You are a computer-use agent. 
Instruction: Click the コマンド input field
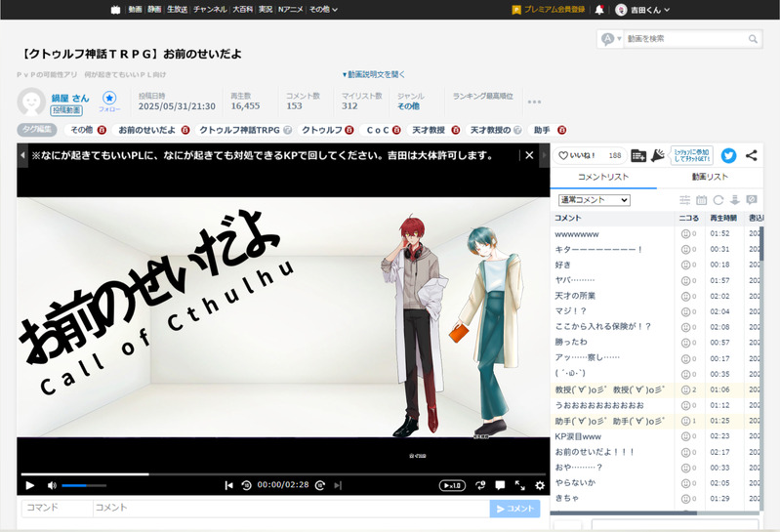(x=57, y=508)
